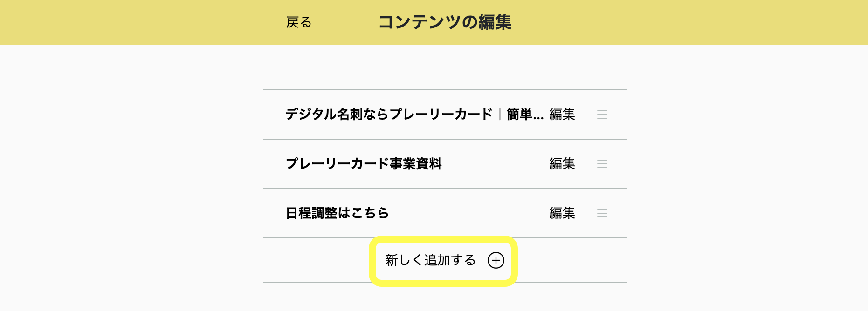Go back with the 戻る link
The height and width of the screenshot is (311, 868).
coord(299,22)
